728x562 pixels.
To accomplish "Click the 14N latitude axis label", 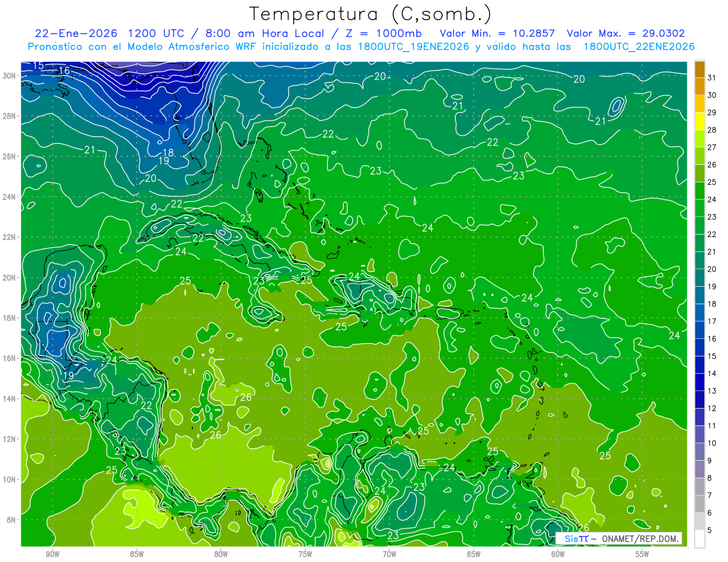I will click(10, 398).
